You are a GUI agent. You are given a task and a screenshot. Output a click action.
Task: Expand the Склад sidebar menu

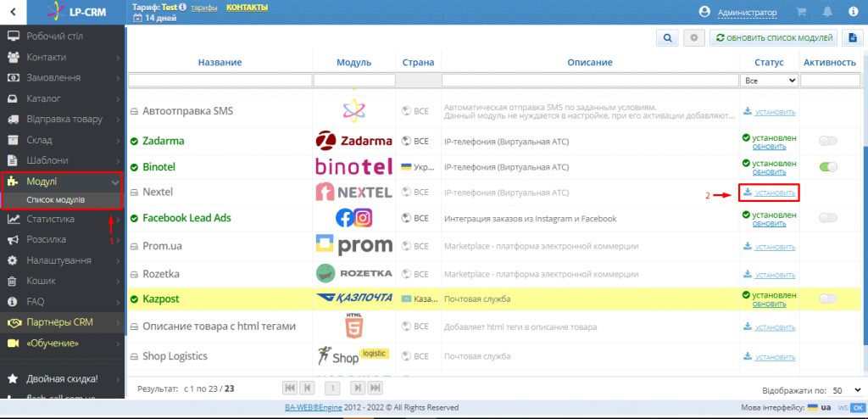[x=63, y=140]
